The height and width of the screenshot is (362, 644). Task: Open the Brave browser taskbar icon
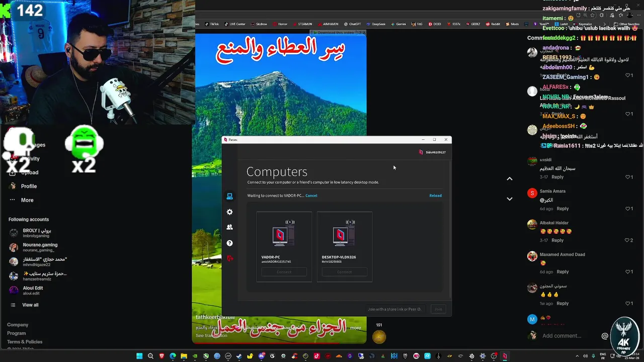pyautogui.click(x=162, y=356)
